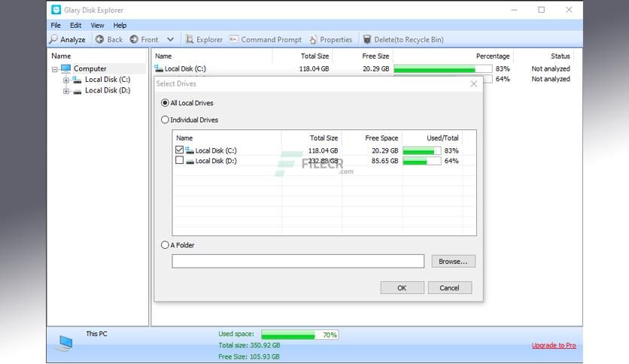Click the This PC computer icon in the status bar
This screenshot has width=629, height=364.
tap(64, 344)
